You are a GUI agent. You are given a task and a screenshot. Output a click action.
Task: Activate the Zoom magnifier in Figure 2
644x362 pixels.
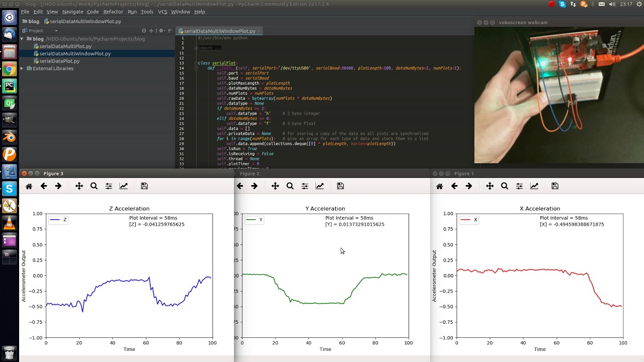290,186
